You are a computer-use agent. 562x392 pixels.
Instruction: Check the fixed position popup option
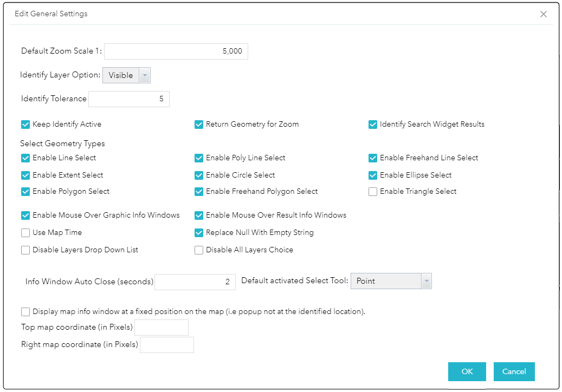25,311
